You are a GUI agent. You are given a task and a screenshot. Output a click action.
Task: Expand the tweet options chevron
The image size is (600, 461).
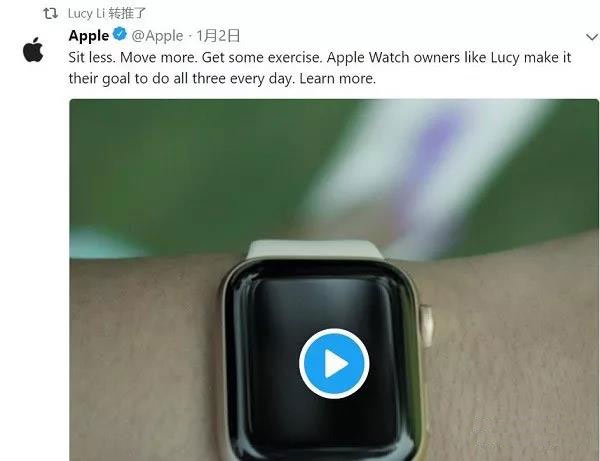tap(592, 37)
